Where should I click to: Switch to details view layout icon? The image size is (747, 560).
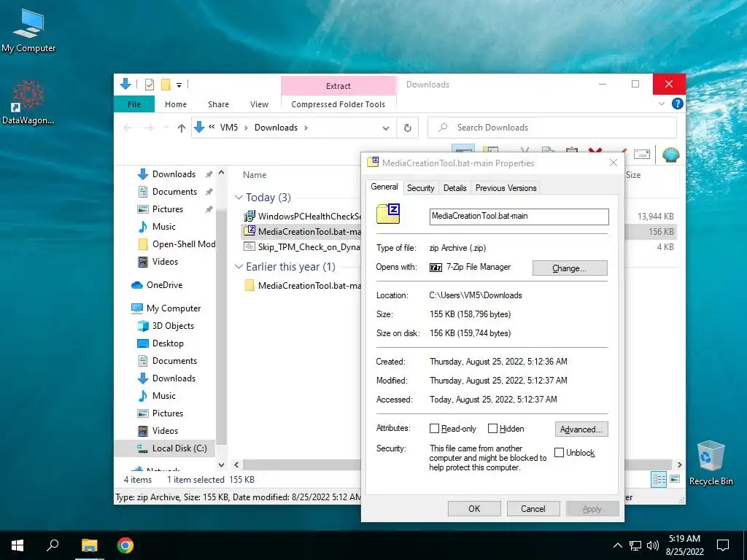click(x=659, y=479)
